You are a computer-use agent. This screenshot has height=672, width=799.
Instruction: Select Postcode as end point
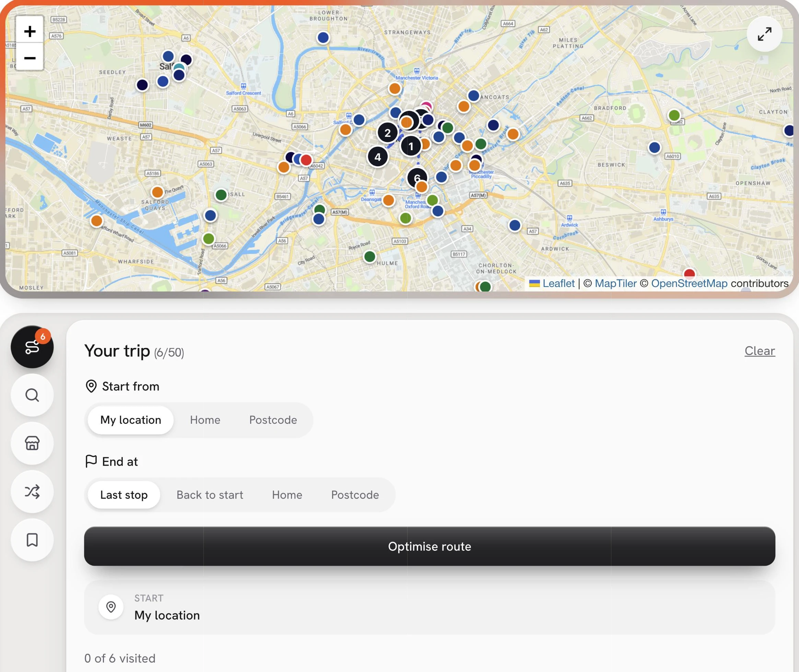pyautogui.click(x=355, y=495)
